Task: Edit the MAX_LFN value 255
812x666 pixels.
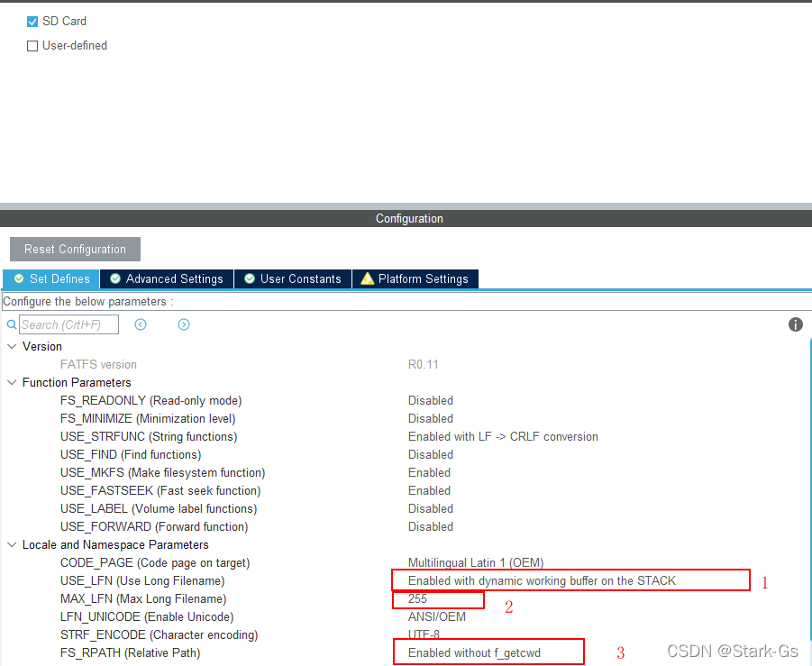Action: 417,599
